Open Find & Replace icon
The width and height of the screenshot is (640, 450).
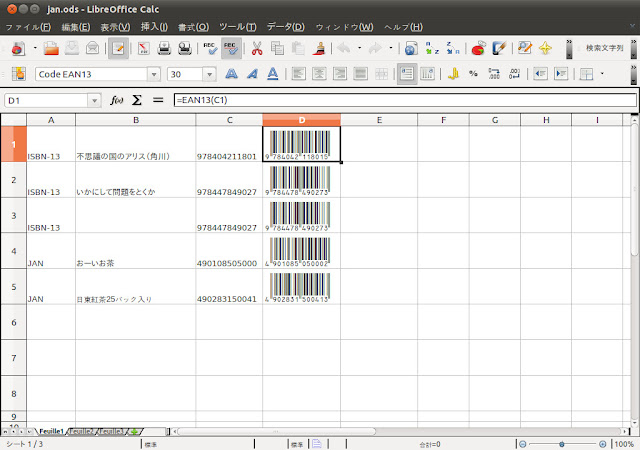tap(524, 49)
